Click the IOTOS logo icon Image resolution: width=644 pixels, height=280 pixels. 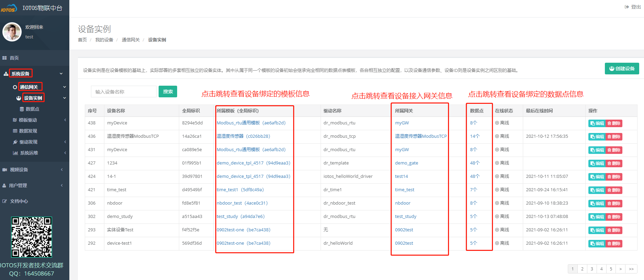(9, 8)
